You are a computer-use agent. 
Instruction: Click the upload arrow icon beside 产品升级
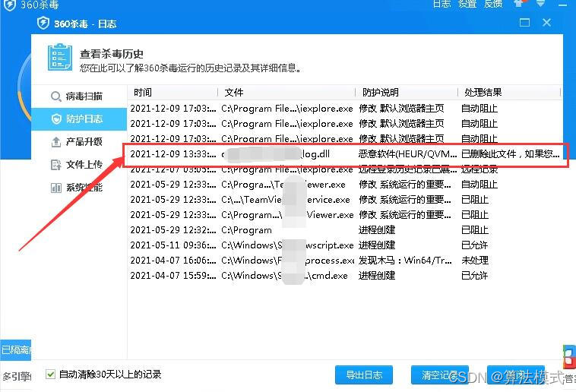(55, 142)
